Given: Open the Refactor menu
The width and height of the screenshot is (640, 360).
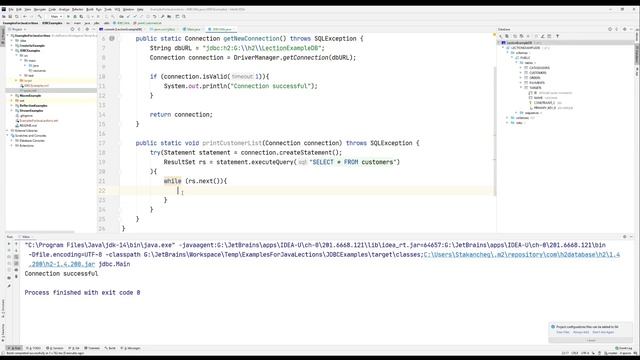Looking at the screenshot, I should 78,9.
